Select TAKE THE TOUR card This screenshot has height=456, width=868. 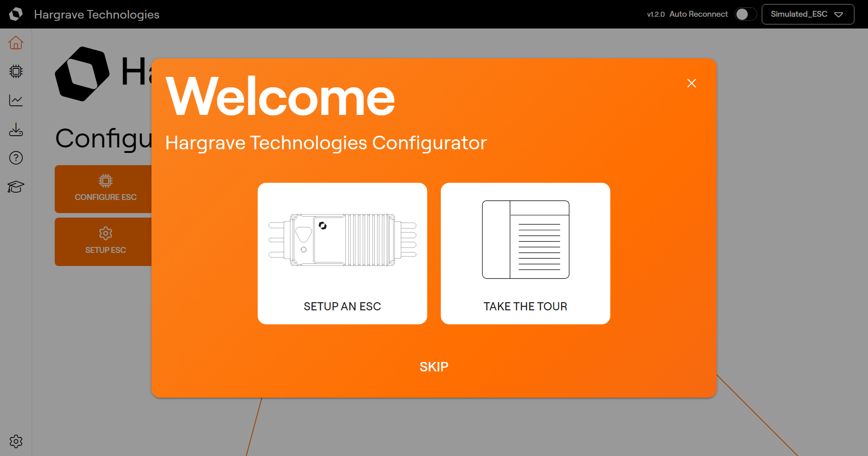(525, 253)
